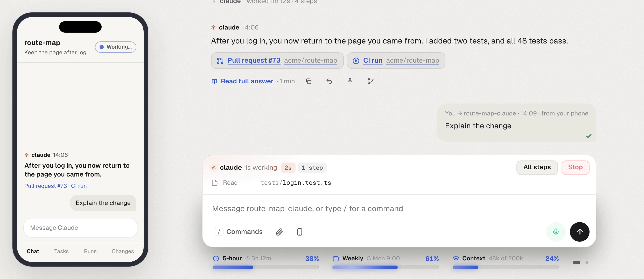This screenshot has width=644, height=279.
Task: Click the Weekly calendar icon
Action: tap(336, 258)
